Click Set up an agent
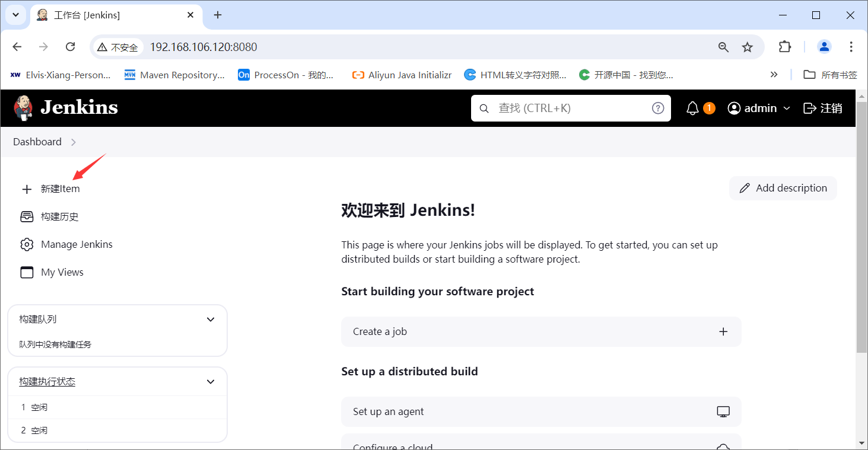The width and height of the screenshot is (868, 450). (541, 411)
